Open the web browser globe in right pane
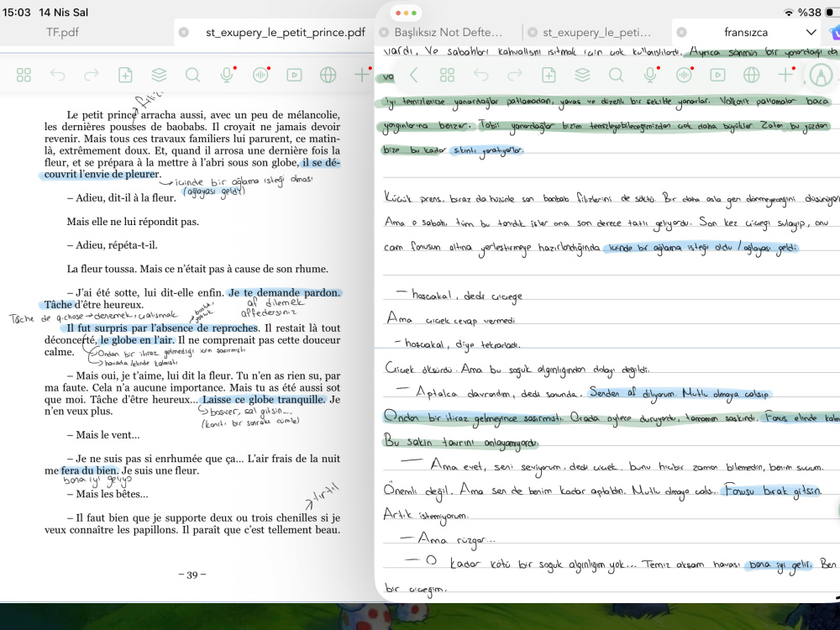This screenshot has height=630, width=840. [x=752, y=75]
